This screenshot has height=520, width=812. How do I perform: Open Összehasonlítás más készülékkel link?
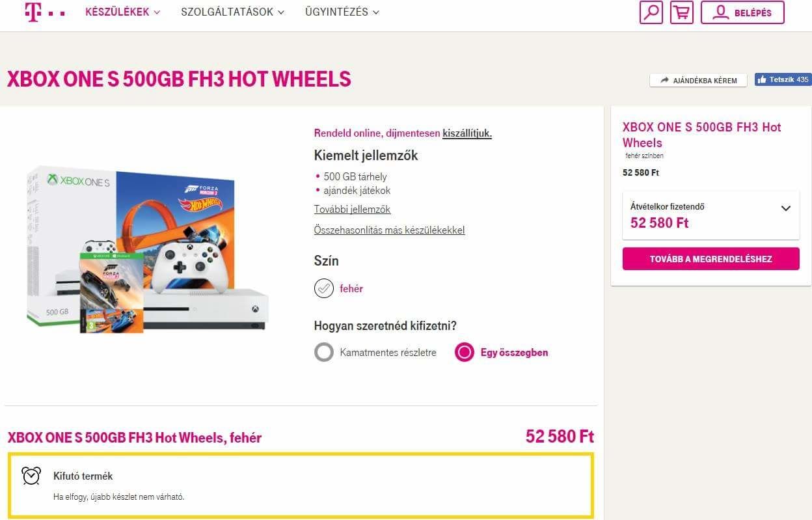point(389,230)
